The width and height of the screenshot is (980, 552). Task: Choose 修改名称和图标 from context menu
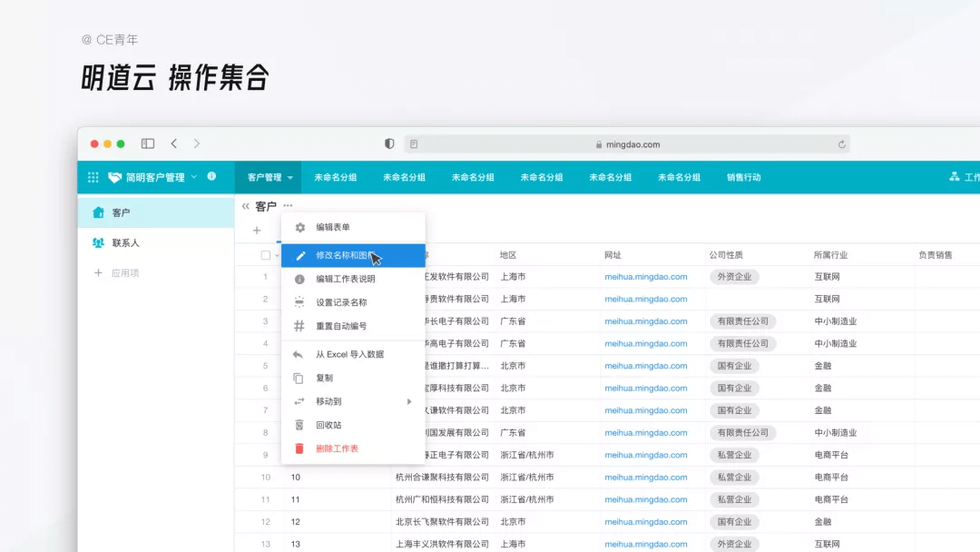point(353,255)
